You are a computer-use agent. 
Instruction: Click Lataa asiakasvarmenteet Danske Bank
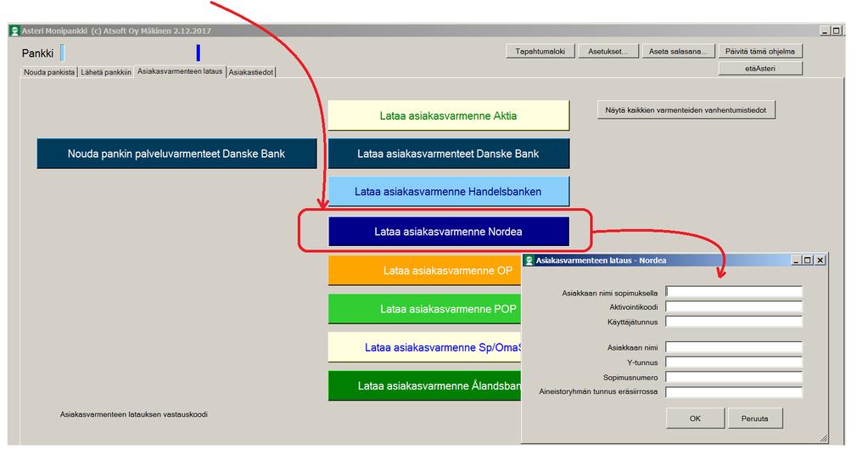point(448,154)
